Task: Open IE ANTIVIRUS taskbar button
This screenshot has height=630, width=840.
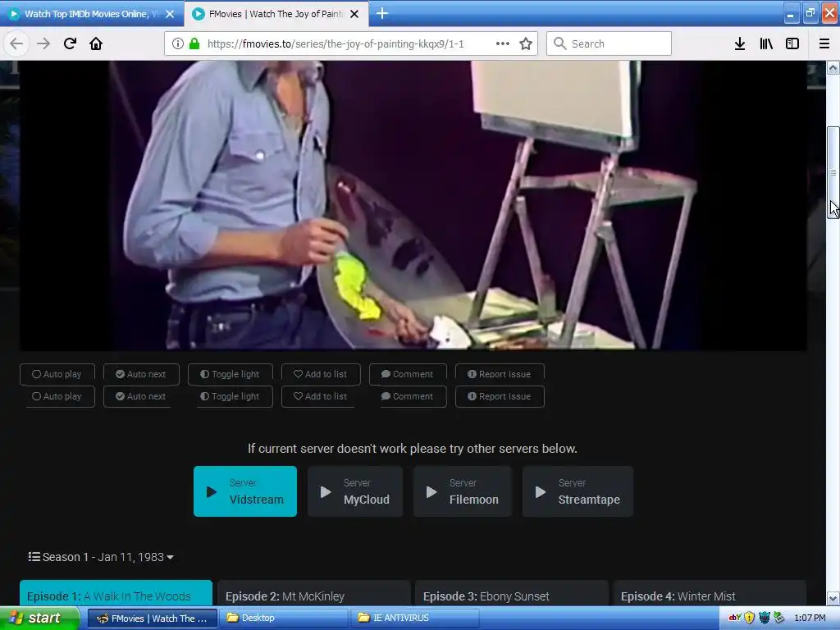Action: point(415,619)
